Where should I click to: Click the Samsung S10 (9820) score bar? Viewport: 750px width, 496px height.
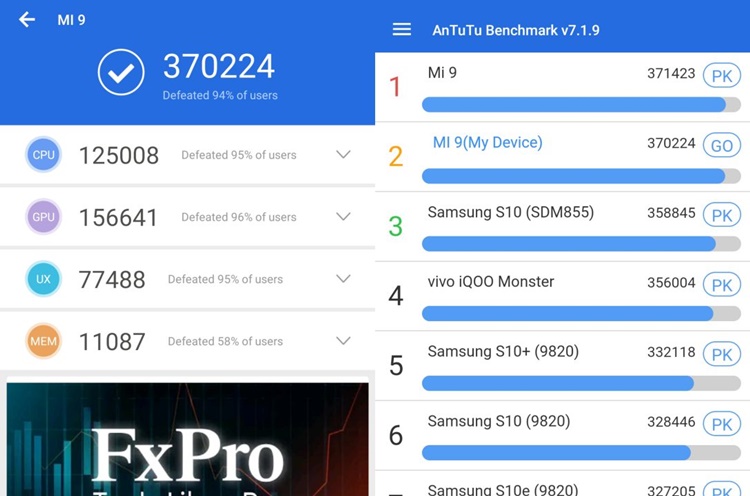(x=581, y=452)
